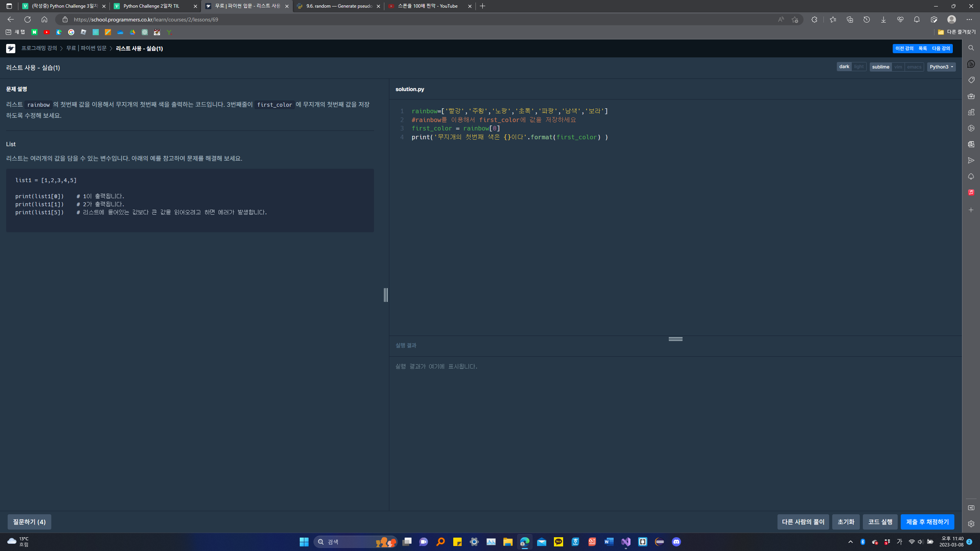The height and width of the screenshot is (551, 980).
Task: Open Discord from the taskbar
Action: coord(676,542)
